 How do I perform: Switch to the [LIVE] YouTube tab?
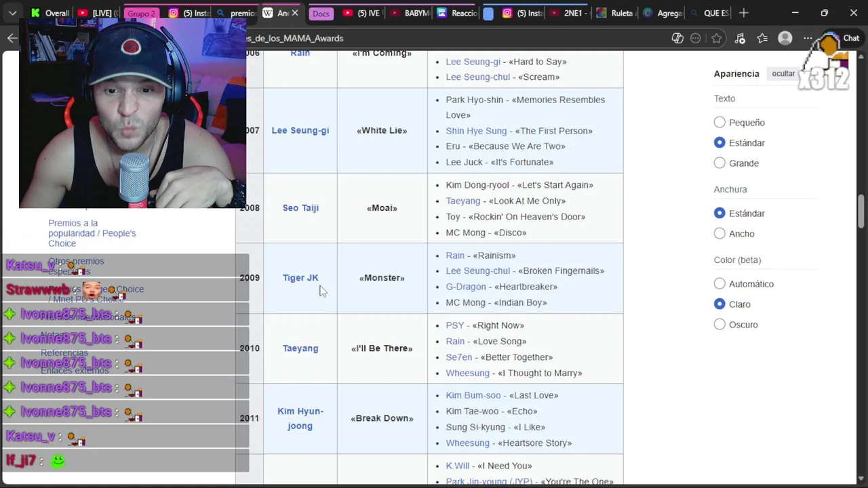click(x=97, y=13)
